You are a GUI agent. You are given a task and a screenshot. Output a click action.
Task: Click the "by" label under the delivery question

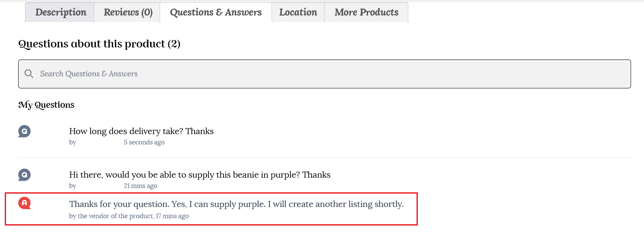[x=73, y=142]
